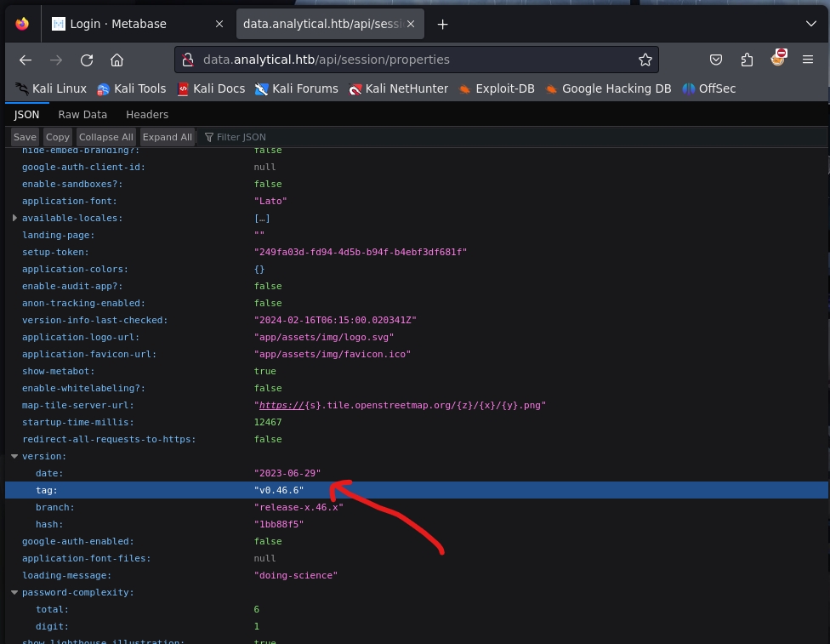
Task: Open the Firefox hamburger application menu
Action: pyautogui.click(x=808, y=60)
